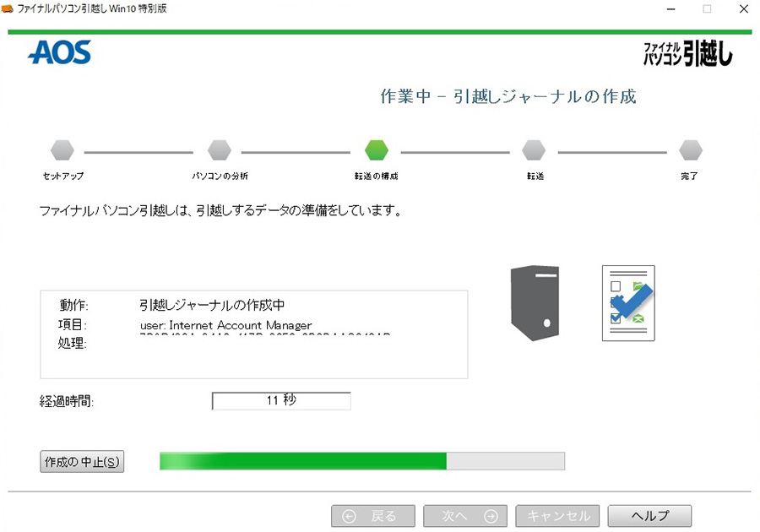760x532 pixels.
Task: Select the 完了 step hexagon
Action: 691,150
